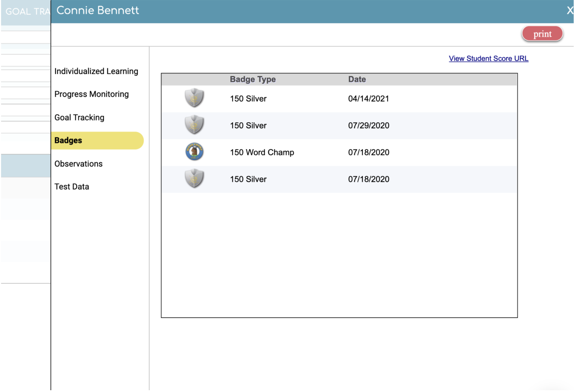Open the Observations section
Image resolution: width=574 pixels, height=392 pixels.
click(78, 164)
